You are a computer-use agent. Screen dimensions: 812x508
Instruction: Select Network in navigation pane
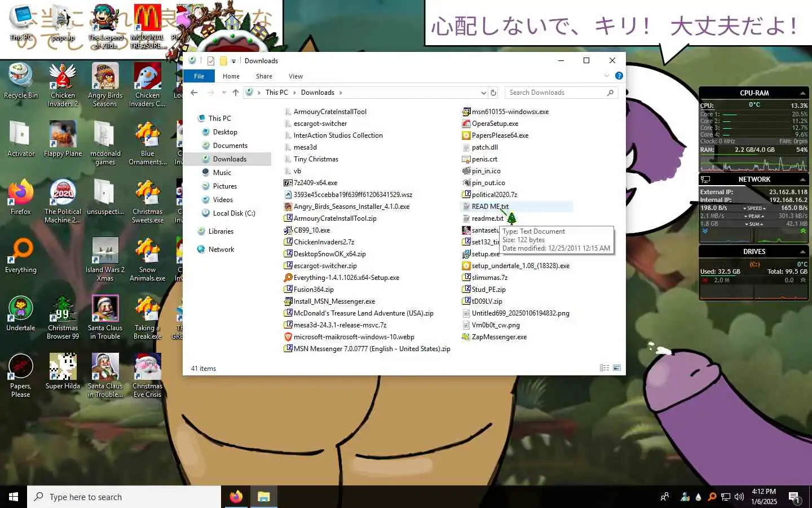coord(221,249)
